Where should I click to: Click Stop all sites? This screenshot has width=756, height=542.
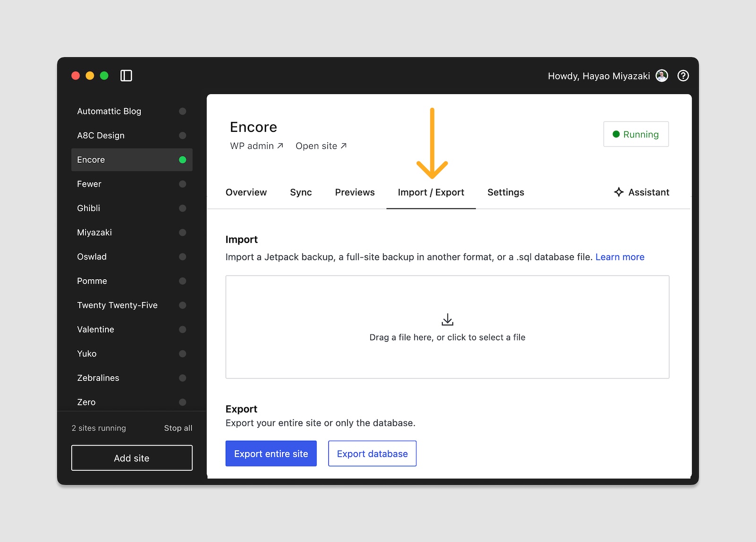pos(178,428)
